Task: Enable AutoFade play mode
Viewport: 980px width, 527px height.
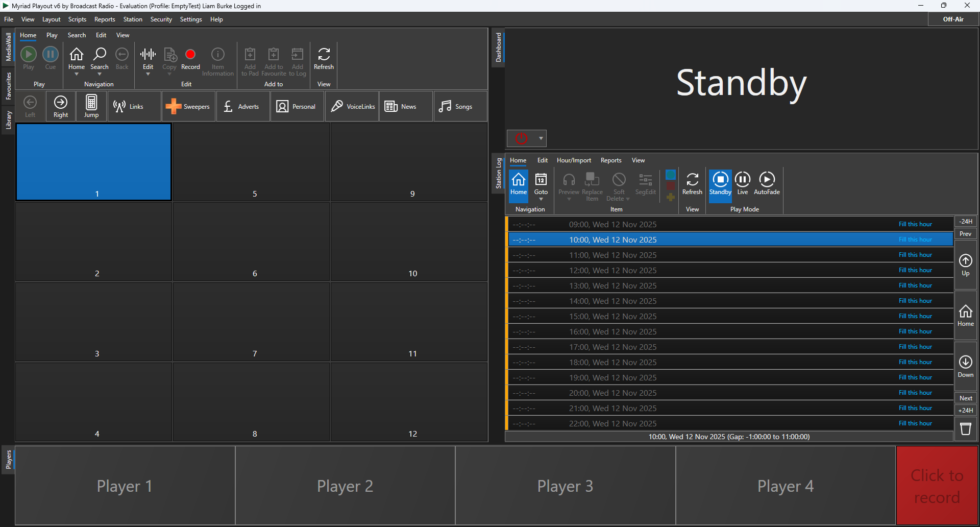Action: click(767, 180)
